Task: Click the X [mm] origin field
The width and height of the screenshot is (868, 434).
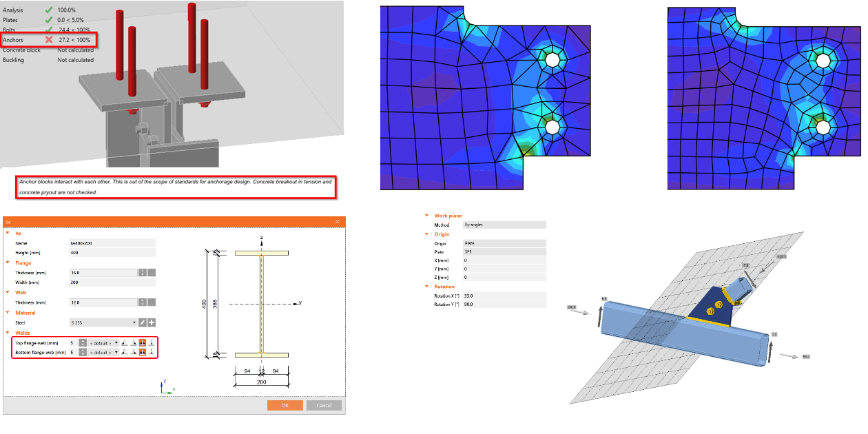Action: click(x=504, y=260)
